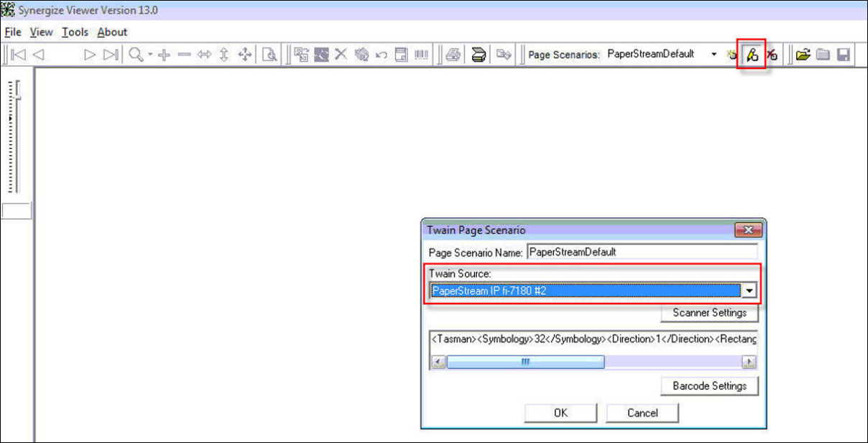Click the horizontal scrollbar thumb
Viewport: 868px width, 443px height.
coord(525,363)
